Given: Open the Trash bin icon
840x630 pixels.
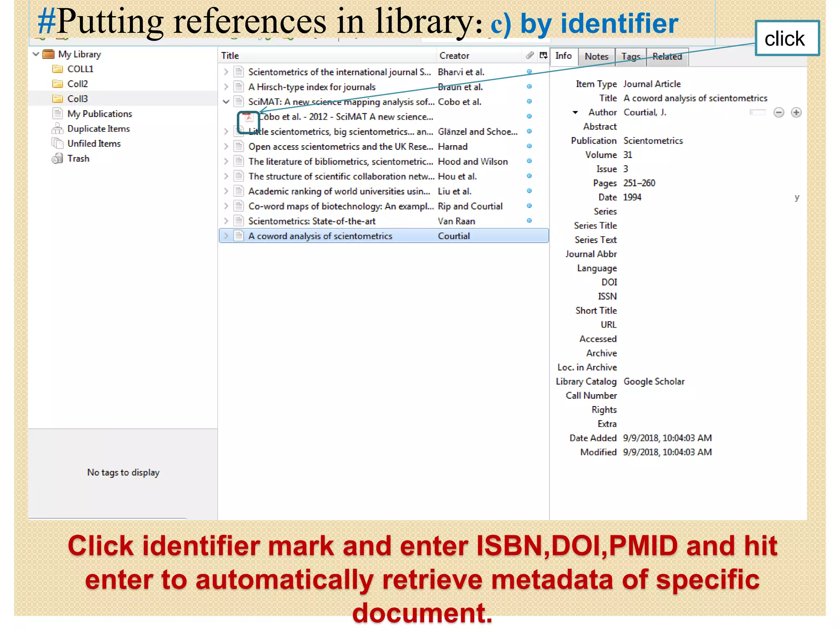Looking at the screenshot, I should [x=57, y=158].
